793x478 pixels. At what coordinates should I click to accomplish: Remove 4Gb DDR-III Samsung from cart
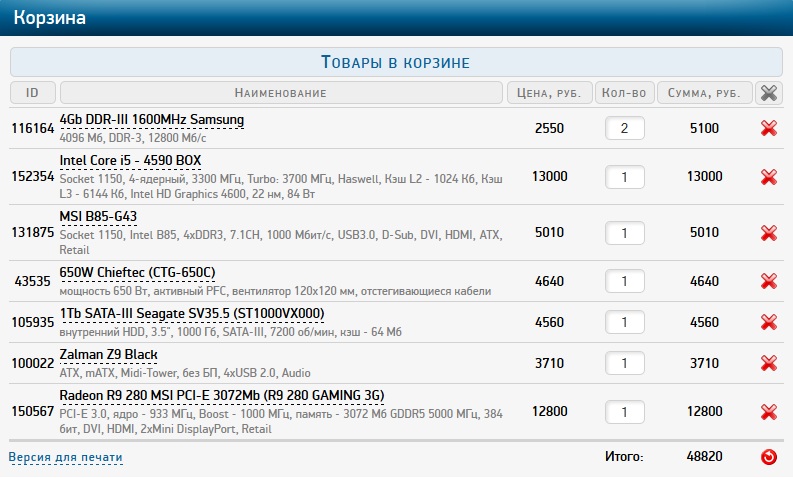(x=768, y=128)
